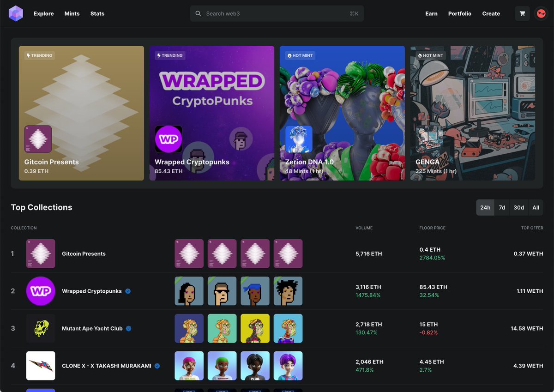Click the Gitcoin Presents banner logo
The height and width of the screenshot is (392, 554).
(x=38, y=139)
